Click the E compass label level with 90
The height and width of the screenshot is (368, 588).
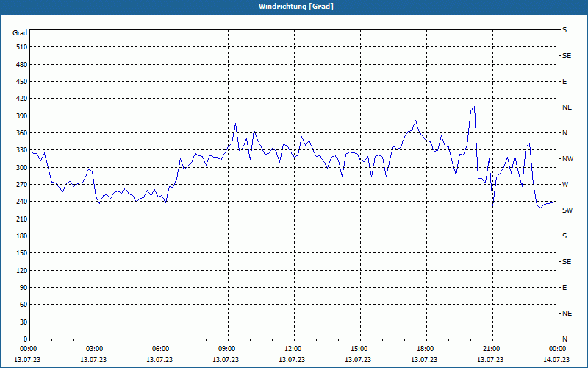pyautogui.click(x=564, y=288)
